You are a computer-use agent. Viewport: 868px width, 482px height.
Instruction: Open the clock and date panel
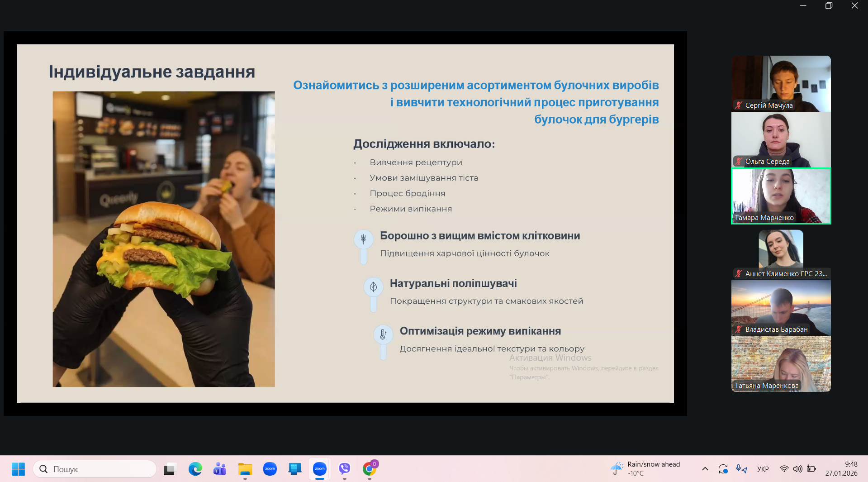(841, 469)
